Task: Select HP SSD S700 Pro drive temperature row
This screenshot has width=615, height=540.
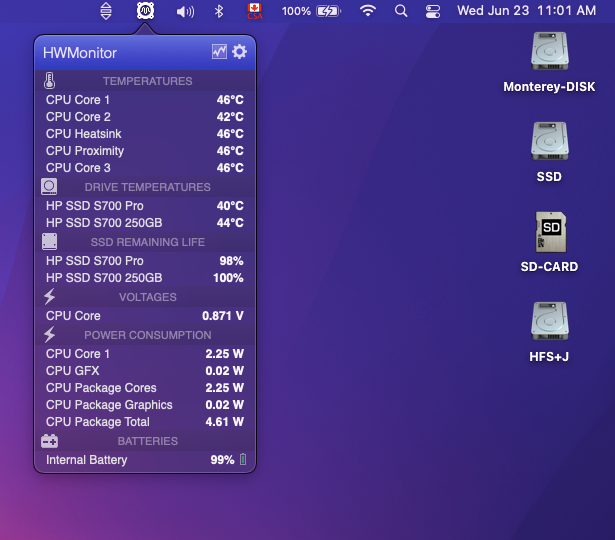Action: tap(145, 205)
